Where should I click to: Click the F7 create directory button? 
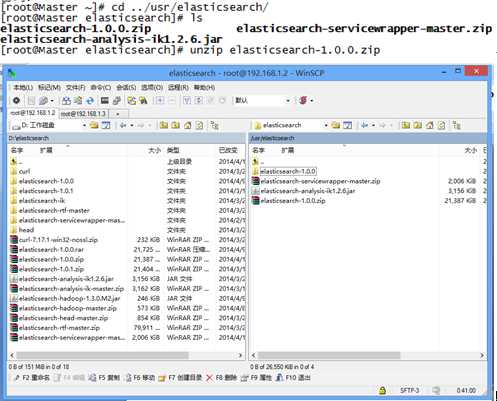[180, 378]
